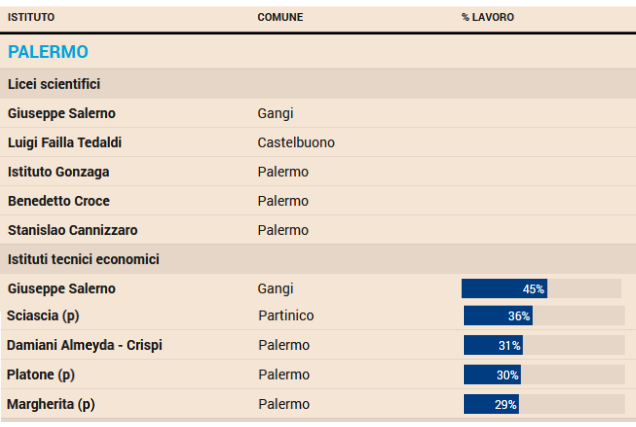Click the COMUNE column header
The width and height of the screenshot is (636, 427).
click(280, 17)
